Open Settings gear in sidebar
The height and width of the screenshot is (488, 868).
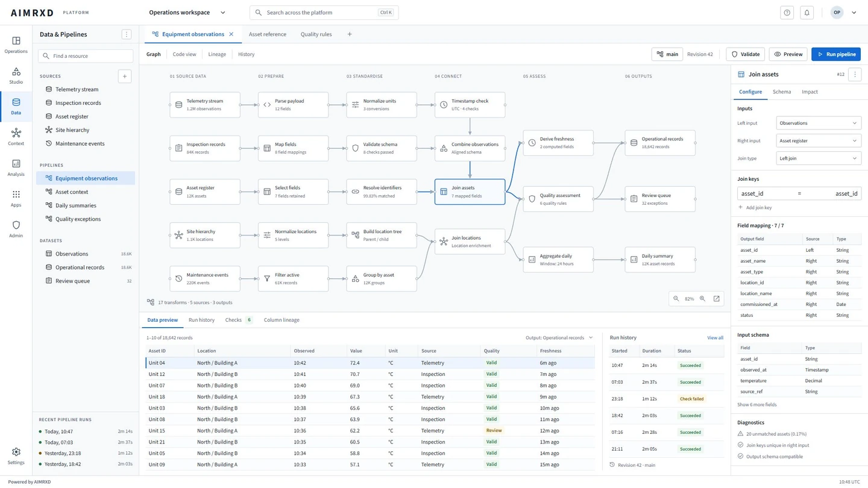tap(16, 456)
